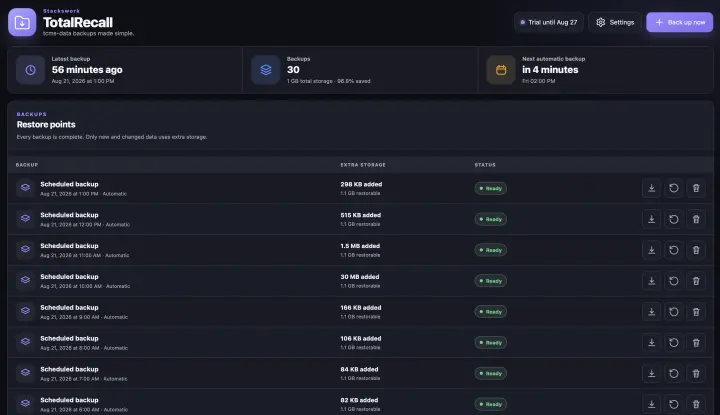Download the 12:00 PM scheduled backup
The width and height of the screenshot is (720, 415).
click(x=651, y=219)
